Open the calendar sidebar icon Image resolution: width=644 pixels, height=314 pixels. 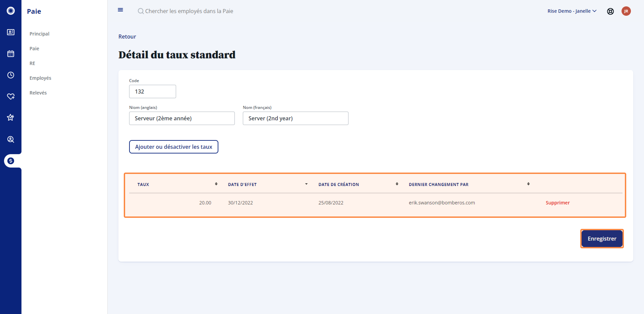[11, 54]
